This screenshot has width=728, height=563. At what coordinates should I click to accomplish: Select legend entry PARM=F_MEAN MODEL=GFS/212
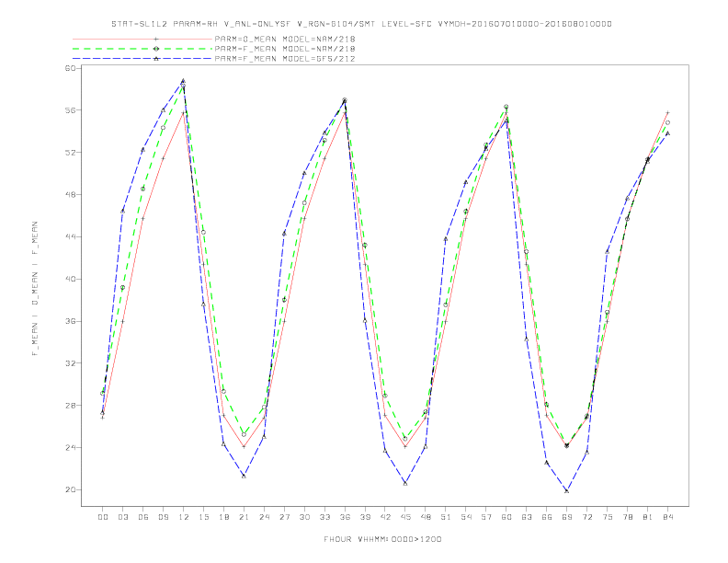pos(285,59)
